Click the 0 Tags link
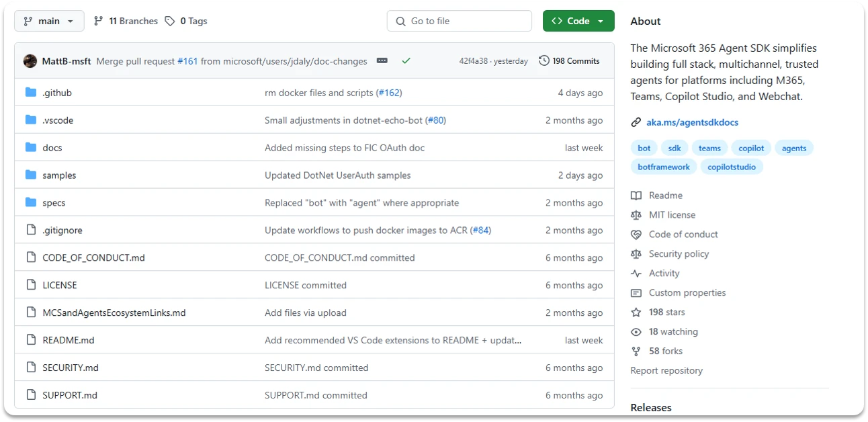 (x=191, y=21)
